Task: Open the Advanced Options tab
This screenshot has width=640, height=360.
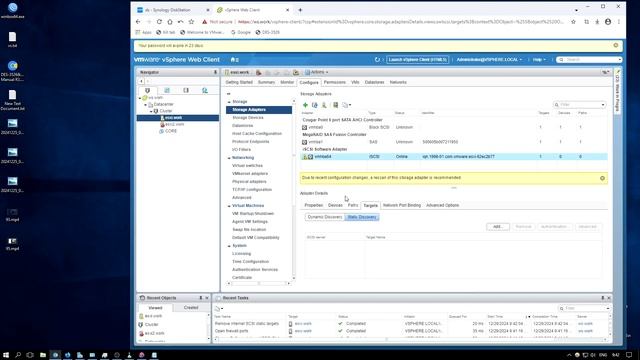Action: pos(442,205)
